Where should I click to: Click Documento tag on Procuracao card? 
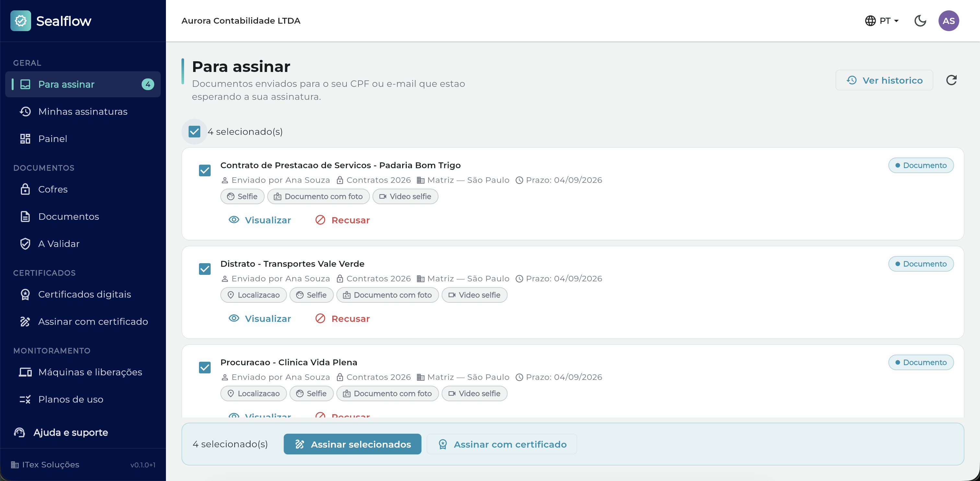921,362
